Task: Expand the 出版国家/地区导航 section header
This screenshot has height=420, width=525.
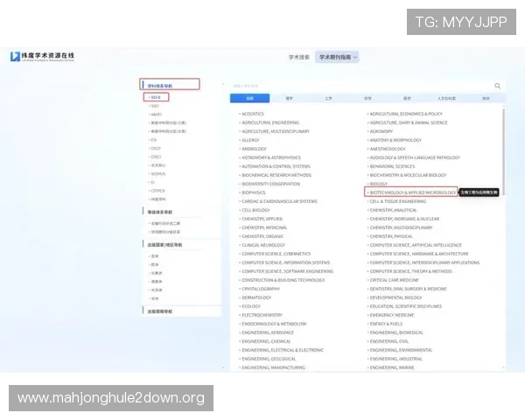Action: [x=164, y=245]
